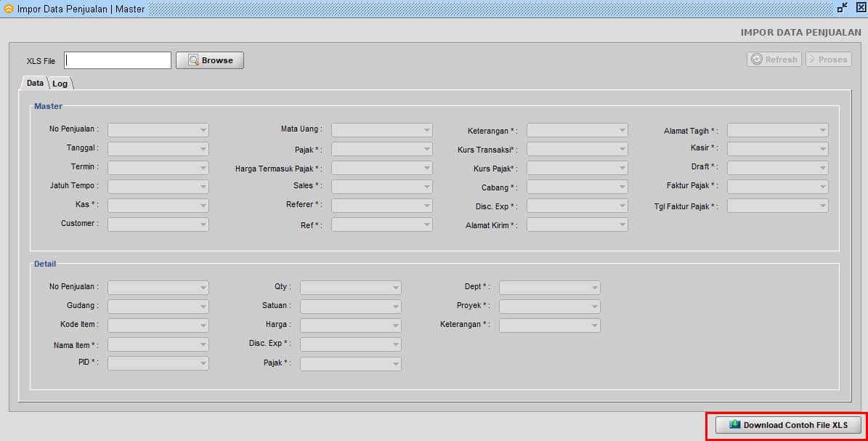The height and width of the screenshot is (441, 868).
Task: Open the Tanggal dropdown
Action: coord(158,149)
